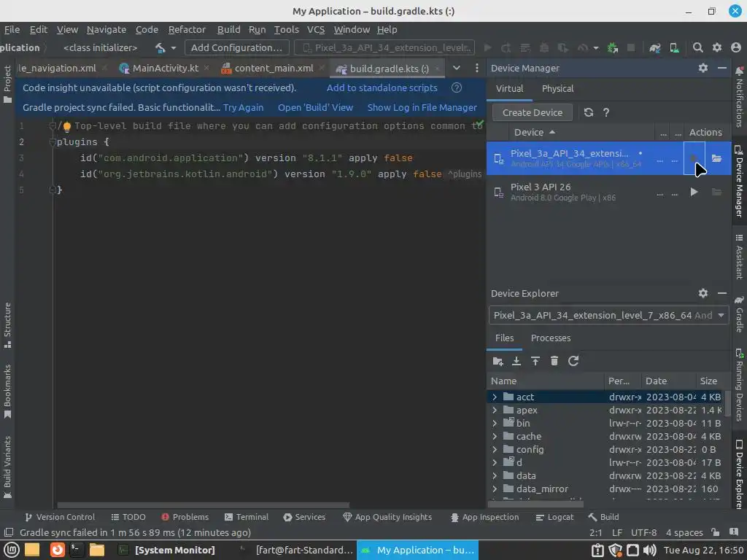Hide the Device Manager panel

[721, 68]
